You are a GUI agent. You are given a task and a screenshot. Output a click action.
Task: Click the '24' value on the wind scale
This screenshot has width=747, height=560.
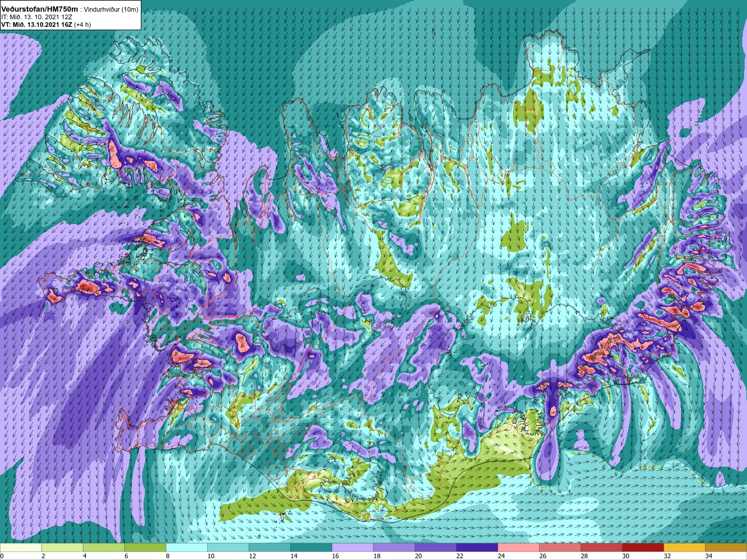[x=501, y=556]
